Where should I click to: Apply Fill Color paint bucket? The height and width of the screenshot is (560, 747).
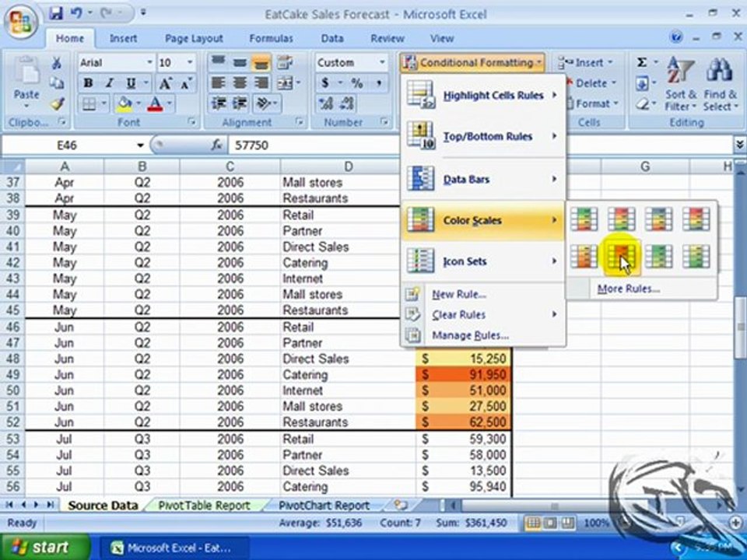124,103
